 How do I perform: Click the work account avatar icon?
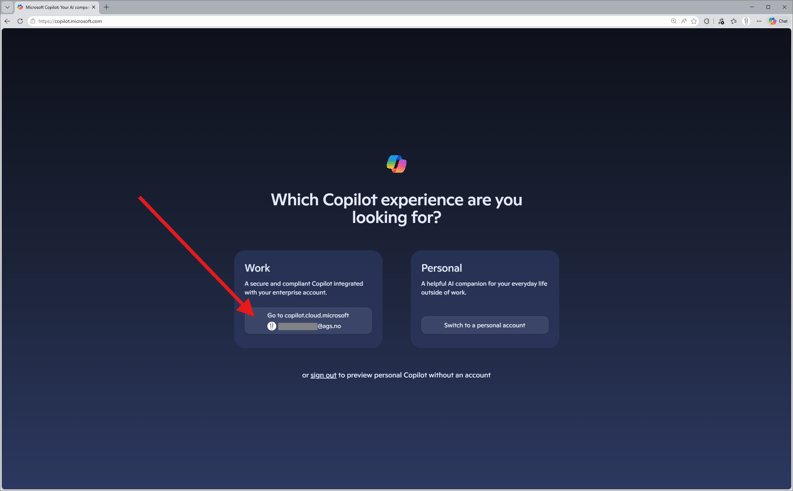click(x=272, y=326)
